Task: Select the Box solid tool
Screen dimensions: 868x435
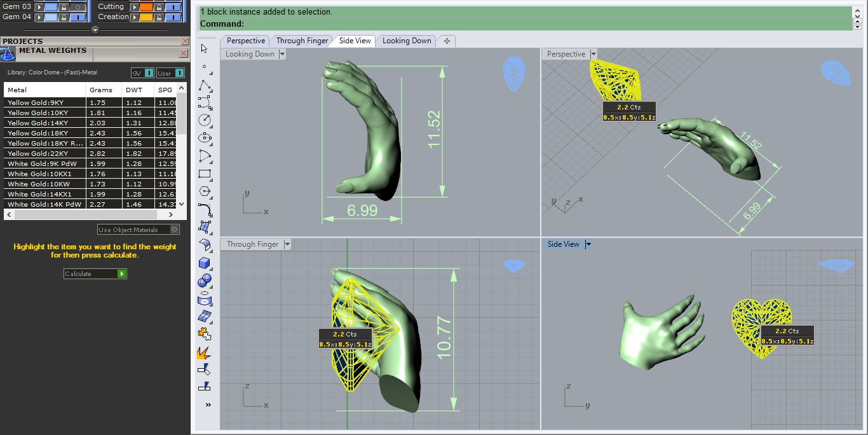Action: click(x=204, y=263)
